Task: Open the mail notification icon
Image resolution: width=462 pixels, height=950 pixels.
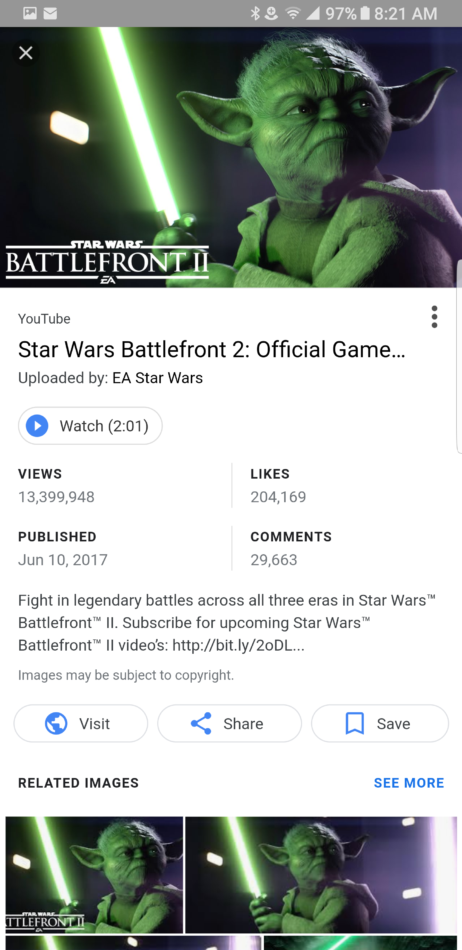Action: coord(50,13)
